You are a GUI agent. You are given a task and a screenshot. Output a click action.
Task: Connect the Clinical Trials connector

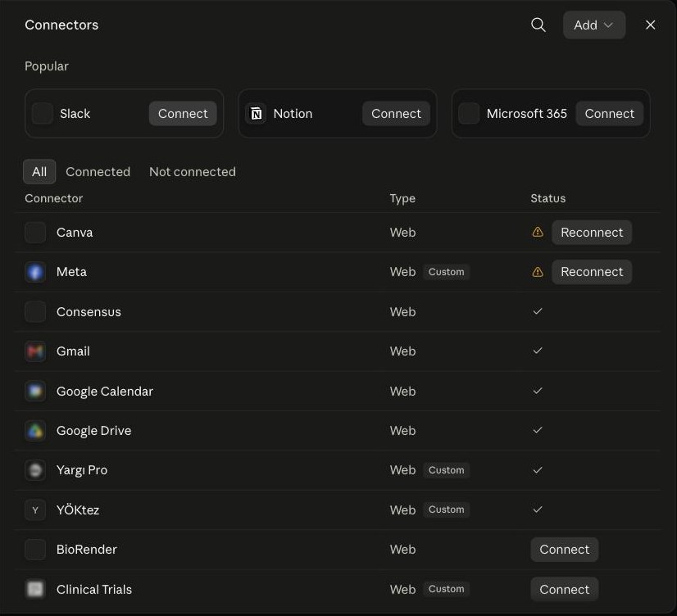pos(565,589)
